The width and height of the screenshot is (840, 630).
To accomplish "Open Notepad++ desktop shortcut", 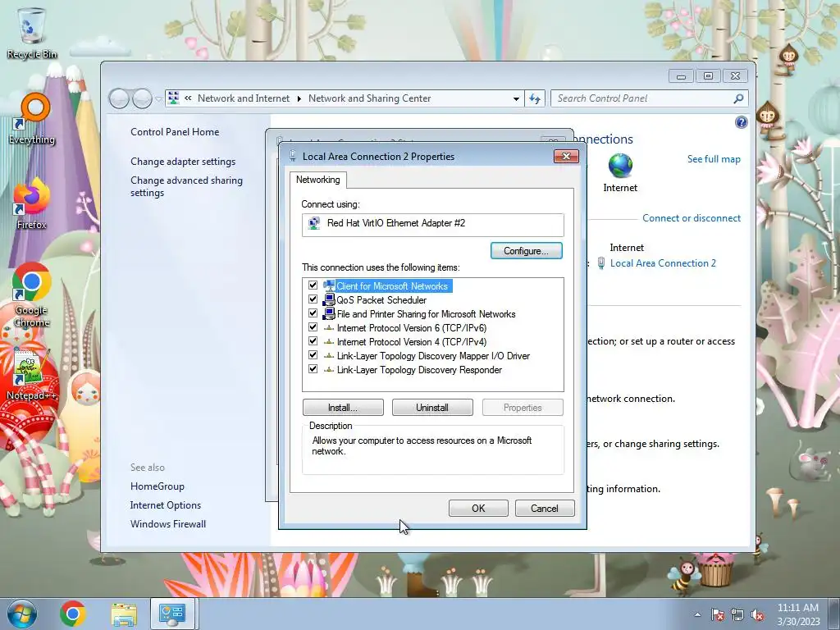I will click(32, 374).
